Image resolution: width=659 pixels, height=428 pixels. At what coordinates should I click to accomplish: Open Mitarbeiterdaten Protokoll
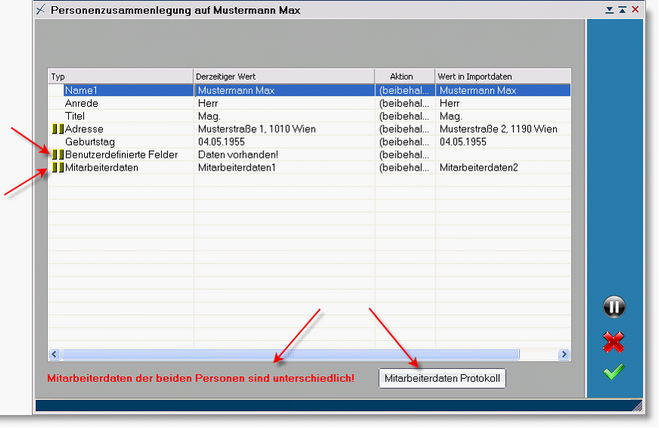pos(443,378)
